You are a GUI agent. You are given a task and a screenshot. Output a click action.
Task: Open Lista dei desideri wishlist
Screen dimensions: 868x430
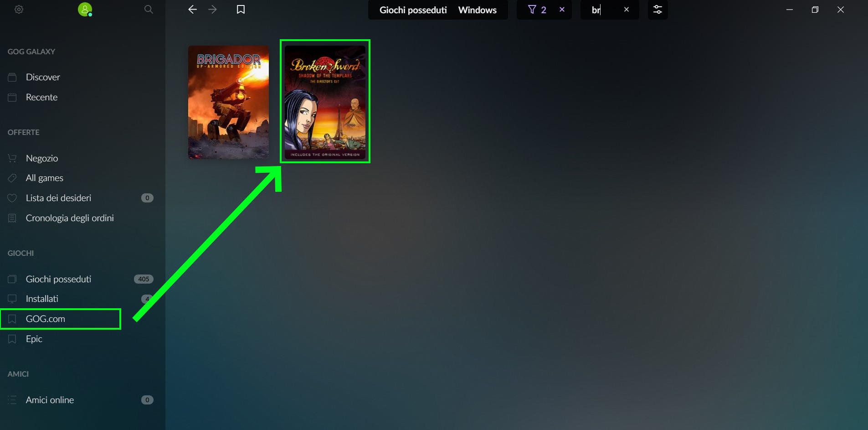[58, 198]
